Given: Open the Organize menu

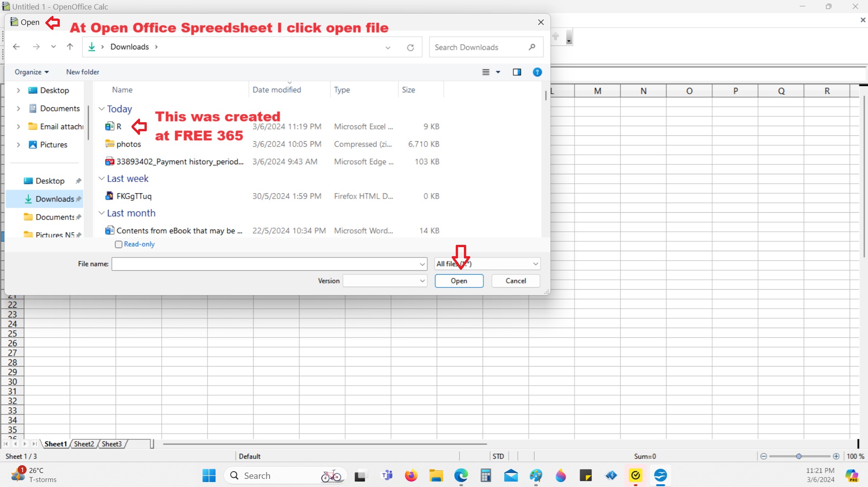Looking at the screenshot, I should coord(31,72).
